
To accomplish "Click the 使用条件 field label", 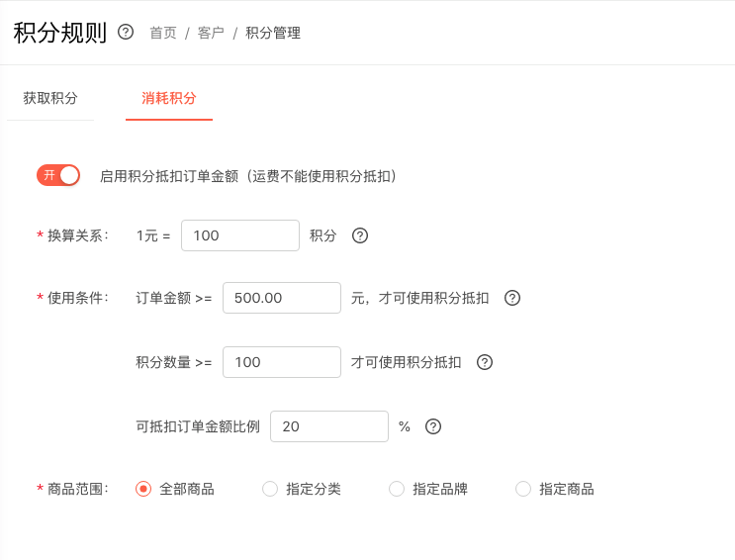I will 78,298.
